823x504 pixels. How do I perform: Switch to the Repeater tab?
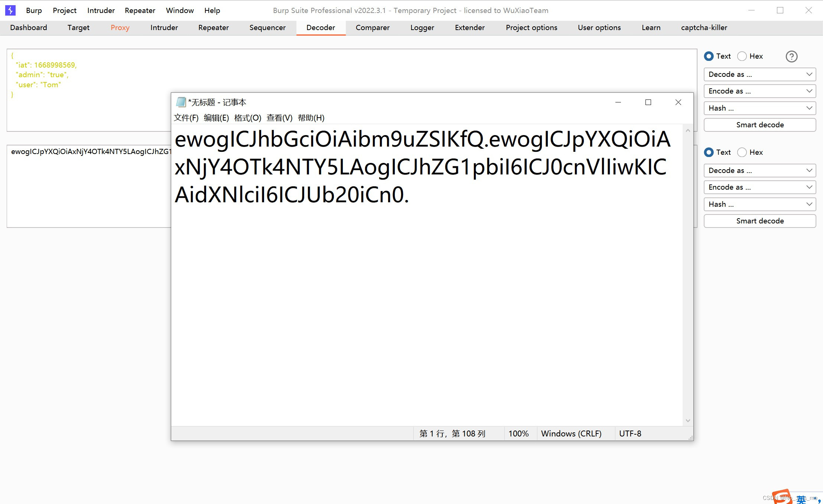[213, 27]
